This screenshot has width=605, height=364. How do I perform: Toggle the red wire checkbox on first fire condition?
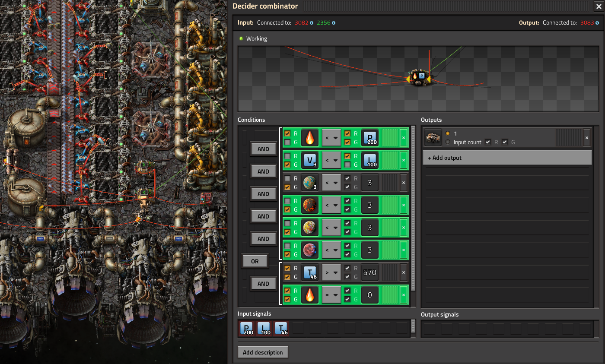(287, 134)
